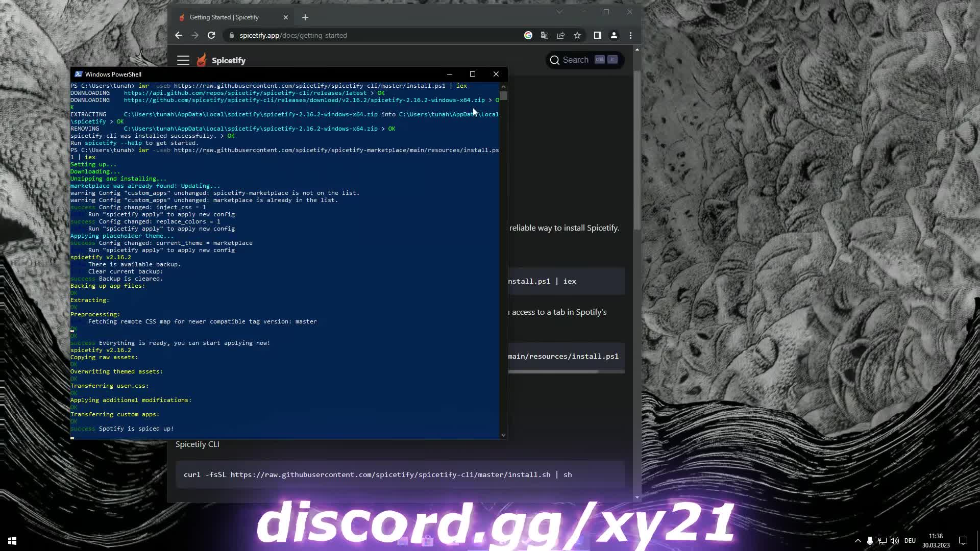Open the Chrome profile icon
The width and height of the screenshot is (980, 551).
tap(614, 35)
